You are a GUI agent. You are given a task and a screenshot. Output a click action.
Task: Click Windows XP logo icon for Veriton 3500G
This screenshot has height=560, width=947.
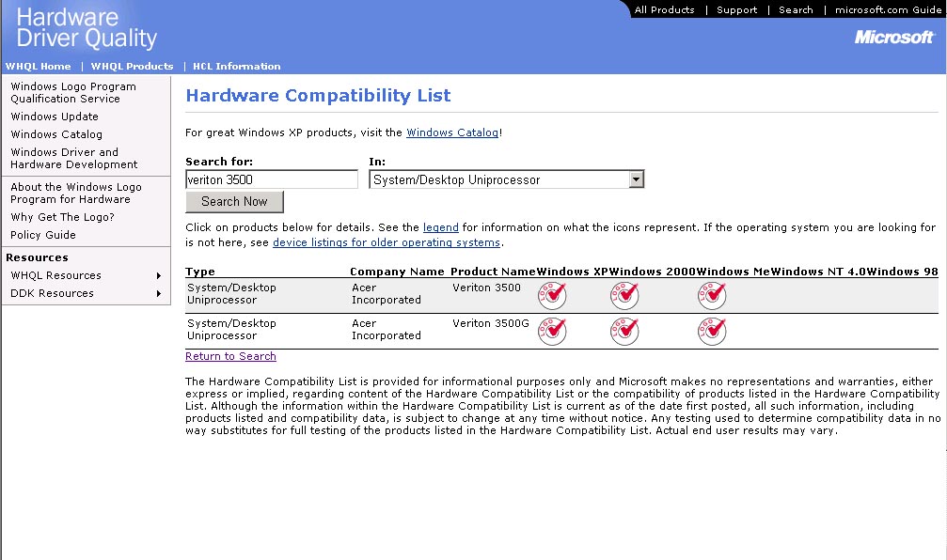coord(552,330)
